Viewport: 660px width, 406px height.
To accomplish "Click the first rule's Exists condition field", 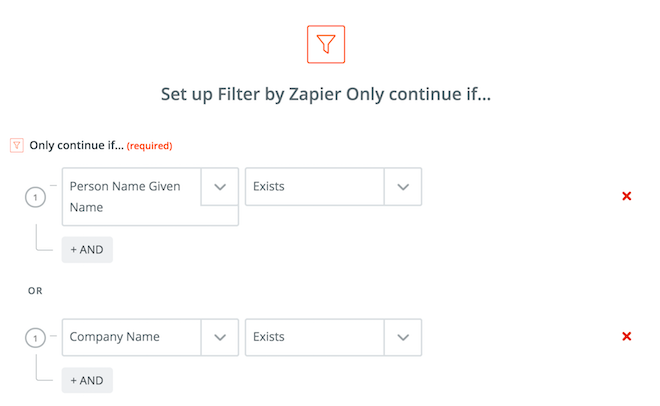I will 314,187.
